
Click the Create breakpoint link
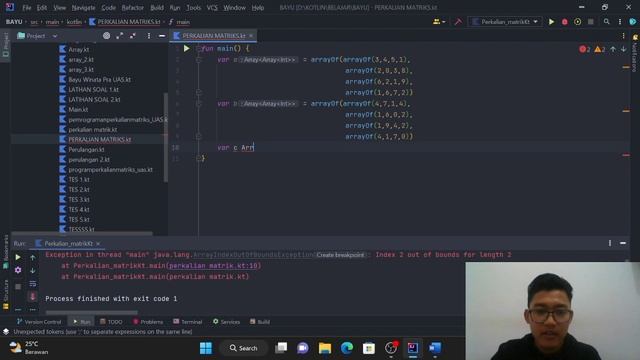(x=340, y=255)
